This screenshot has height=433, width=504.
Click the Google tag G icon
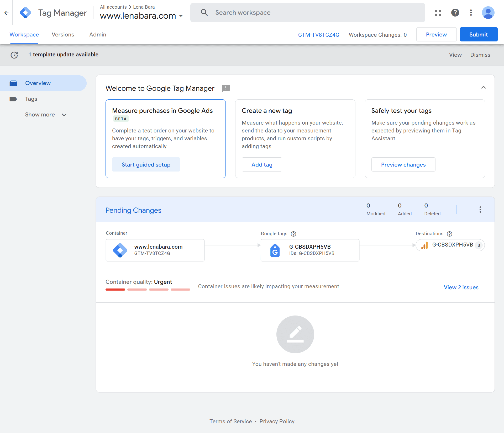click(x=275, y=250)
